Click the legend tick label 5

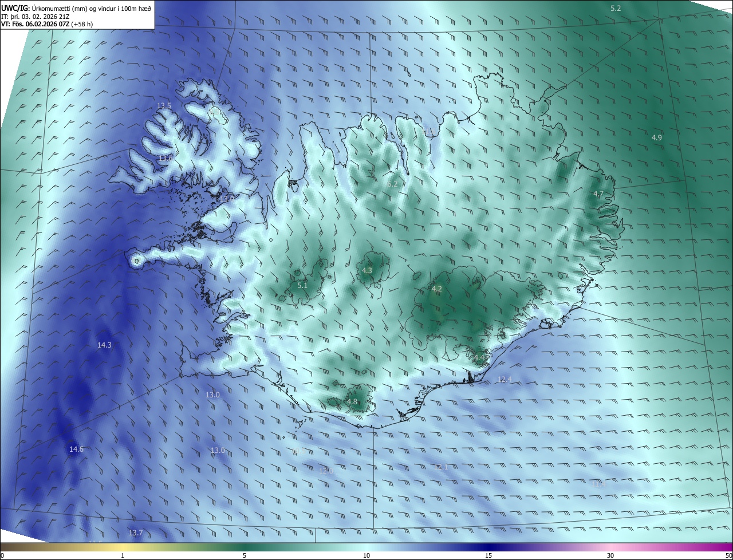coord(245,555)
